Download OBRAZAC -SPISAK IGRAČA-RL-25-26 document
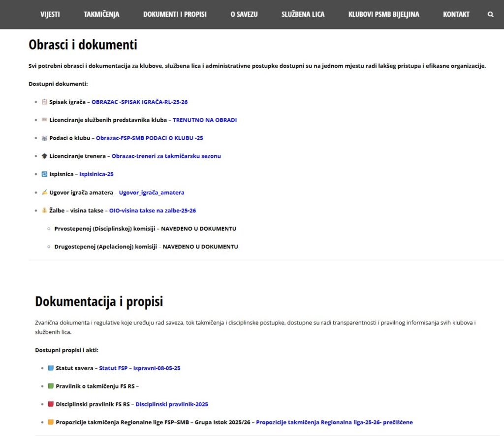This screenshot has width=504, height=444. (x=139, y=102)
